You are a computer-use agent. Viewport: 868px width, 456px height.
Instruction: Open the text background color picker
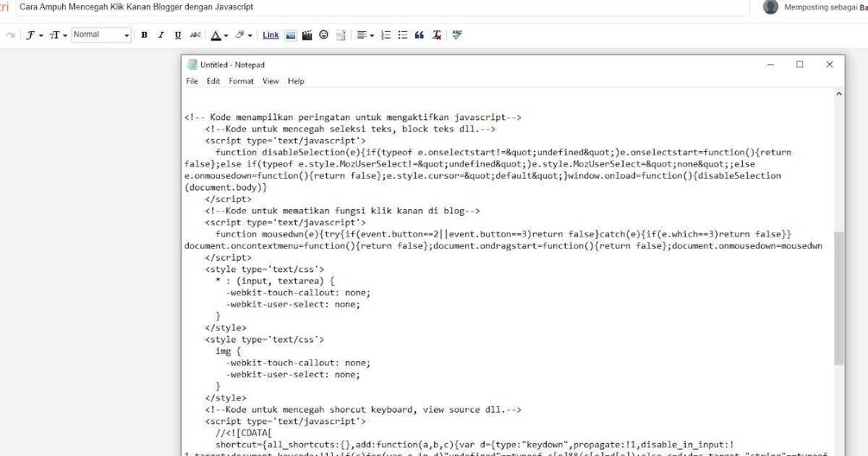click(244, 35)
